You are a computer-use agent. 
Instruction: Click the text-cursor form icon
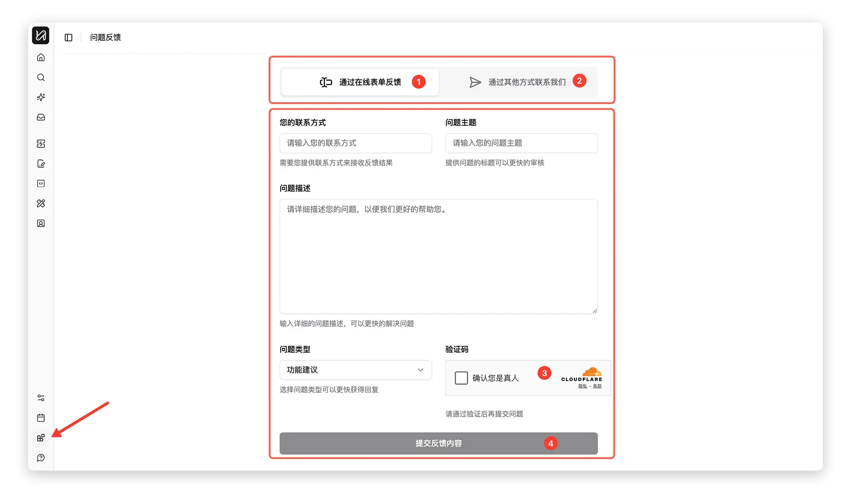[326, 82]
